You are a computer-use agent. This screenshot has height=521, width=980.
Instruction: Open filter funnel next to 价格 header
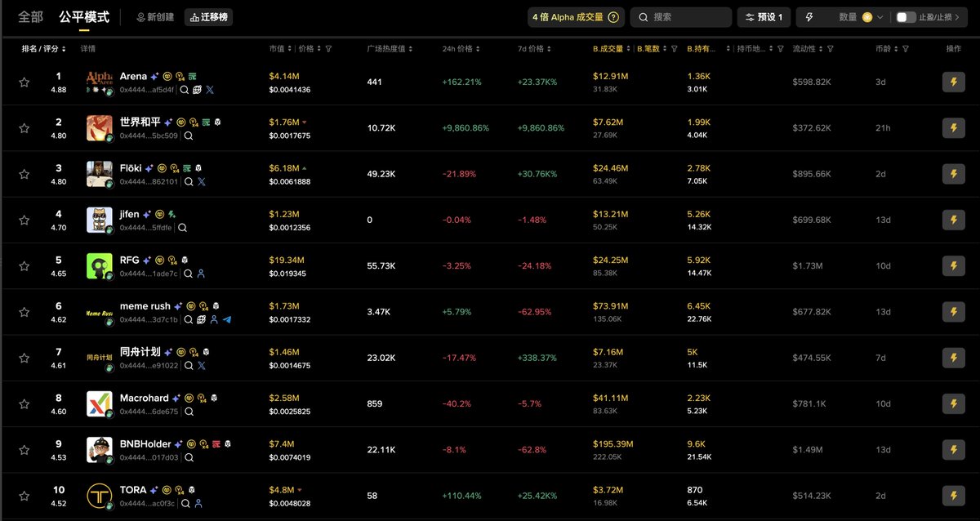click(328, 49)
